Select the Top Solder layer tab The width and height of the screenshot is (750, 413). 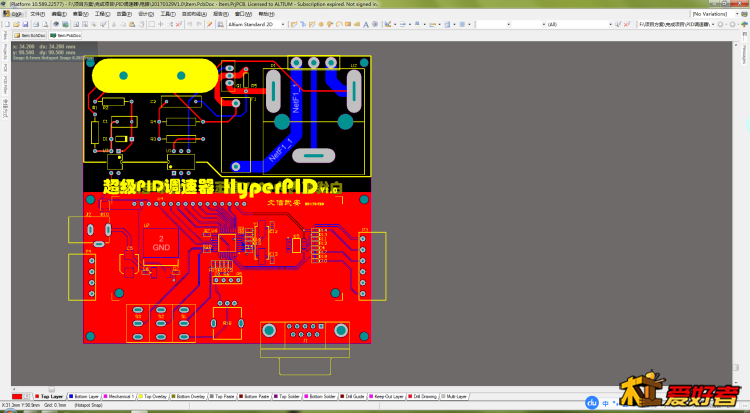286,396
